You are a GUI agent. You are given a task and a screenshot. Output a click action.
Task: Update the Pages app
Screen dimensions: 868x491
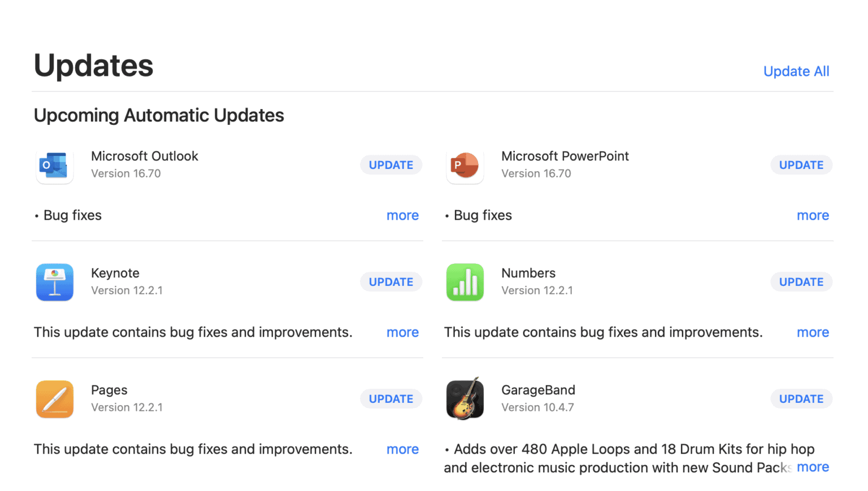click(391, 399)
